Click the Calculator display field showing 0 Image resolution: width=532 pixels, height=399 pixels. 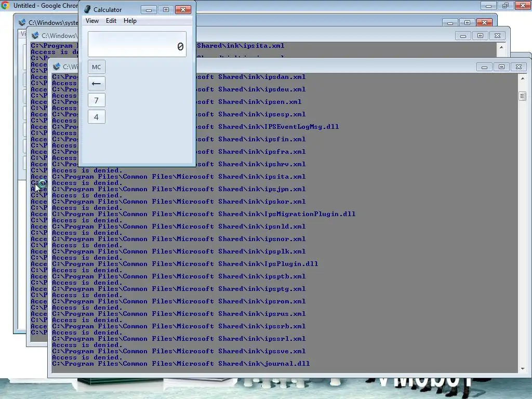click(x=137, y=44)
